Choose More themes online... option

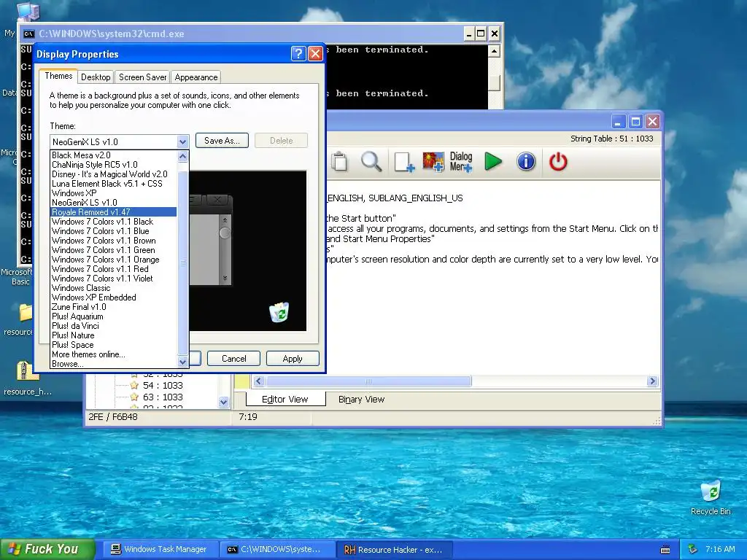click(x=113, y=354)
